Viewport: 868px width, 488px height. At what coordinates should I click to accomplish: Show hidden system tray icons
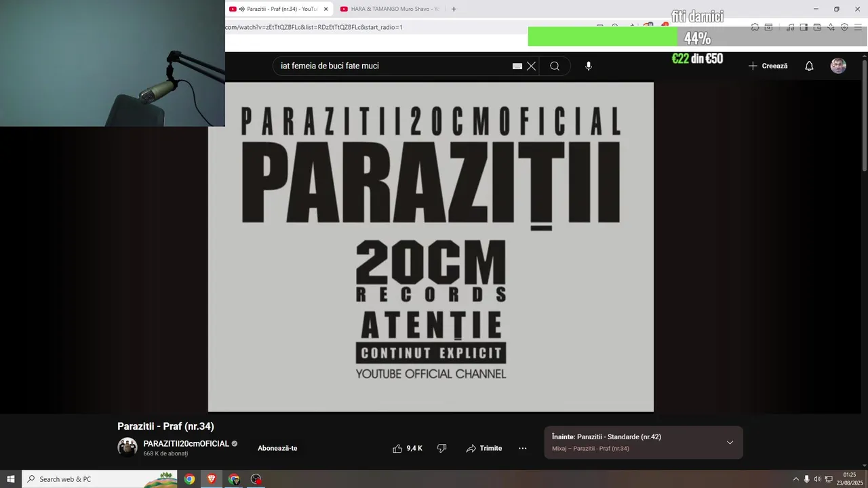(x=796, y=479)
